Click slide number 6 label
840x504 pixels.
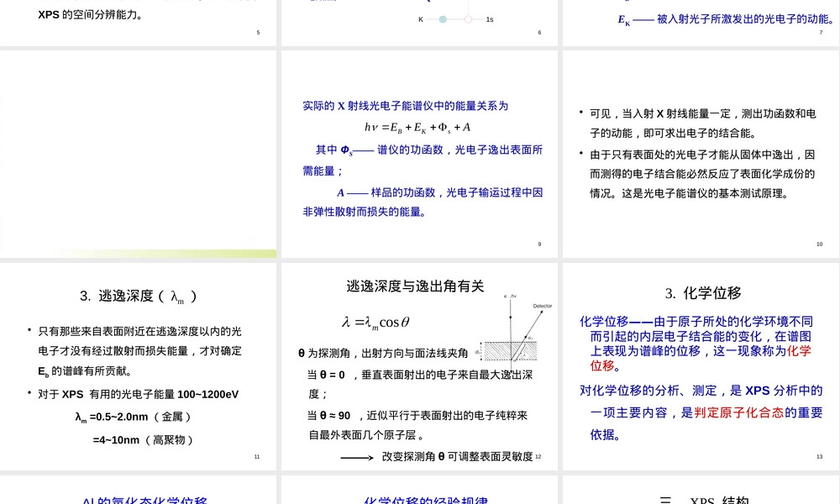pos(539,33)
